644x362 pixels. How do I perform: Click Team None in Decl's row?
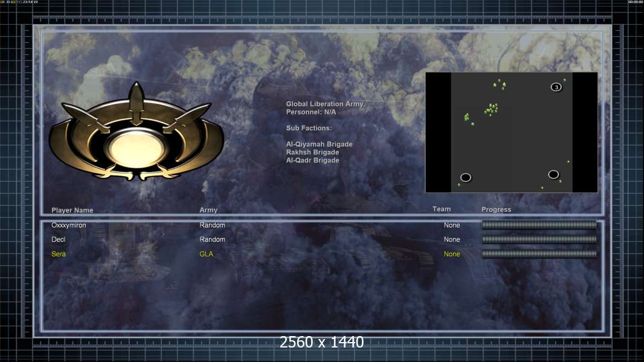[452, 240]
